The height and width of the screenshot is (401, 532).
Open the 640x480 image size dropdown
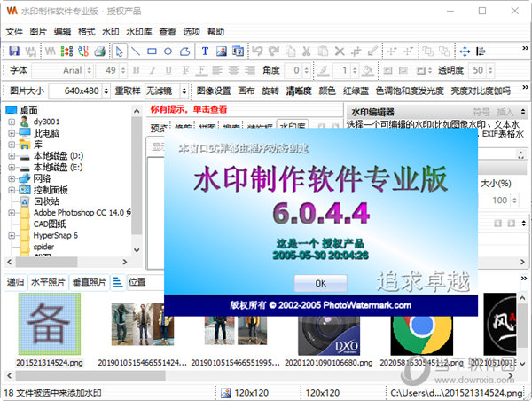point(106,91)
